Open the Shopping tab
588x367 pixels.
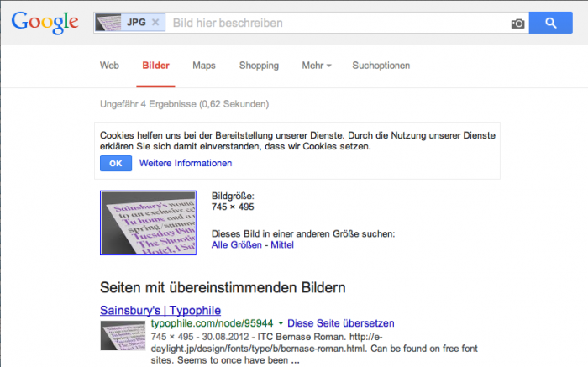coord(259,66)
